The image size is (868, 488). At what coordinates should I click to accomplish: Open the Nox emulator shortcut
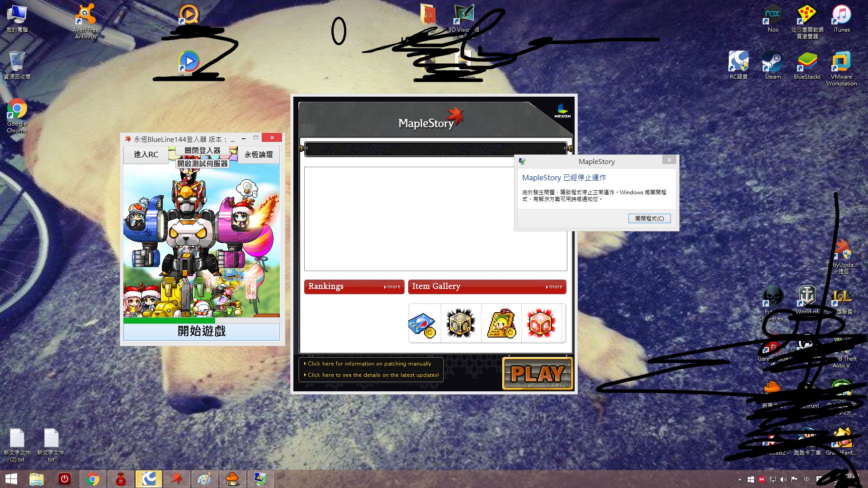click(x=773, y=19)
